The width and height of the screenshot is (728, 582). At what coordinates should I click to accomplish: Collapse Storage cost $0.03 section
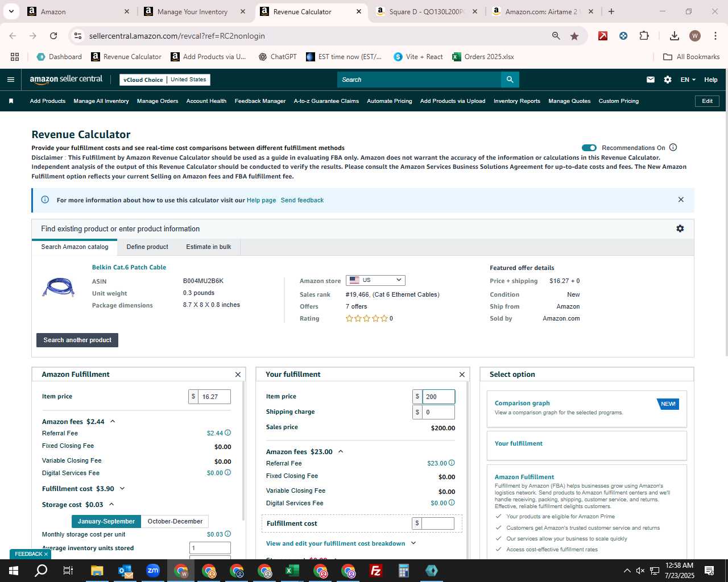coord(111,504)
